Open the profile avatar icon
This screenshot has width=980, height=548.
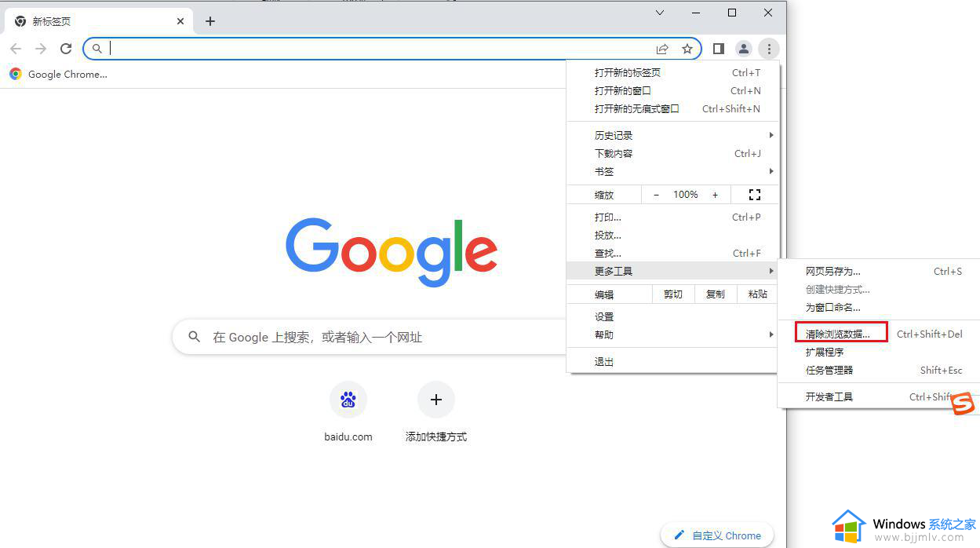[743, 49]
